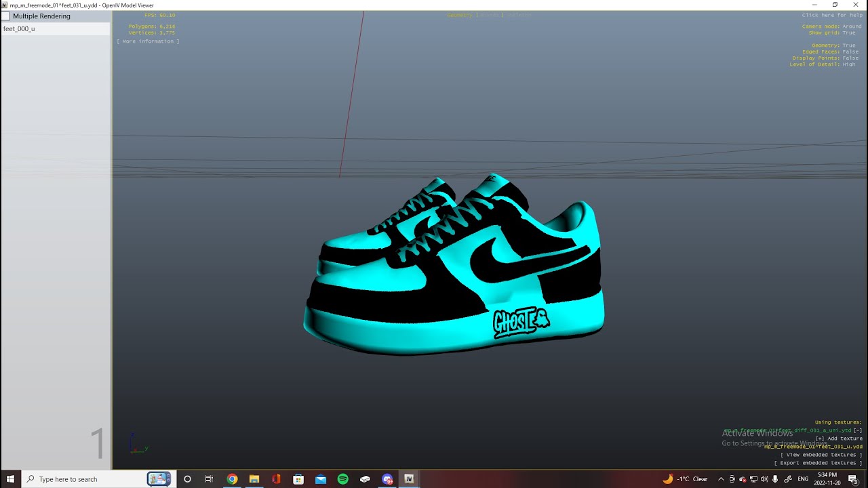Image resolution: width=868 pixels, height=488 pixels.
Task: Open Cortana circle icon
Action: pos(187,479)
